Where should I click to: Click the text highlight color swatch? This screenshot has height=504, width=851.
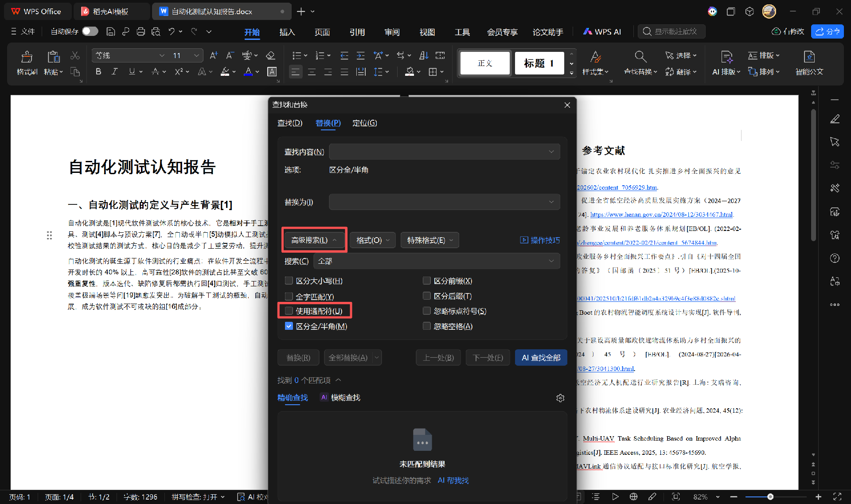(225, 72)
